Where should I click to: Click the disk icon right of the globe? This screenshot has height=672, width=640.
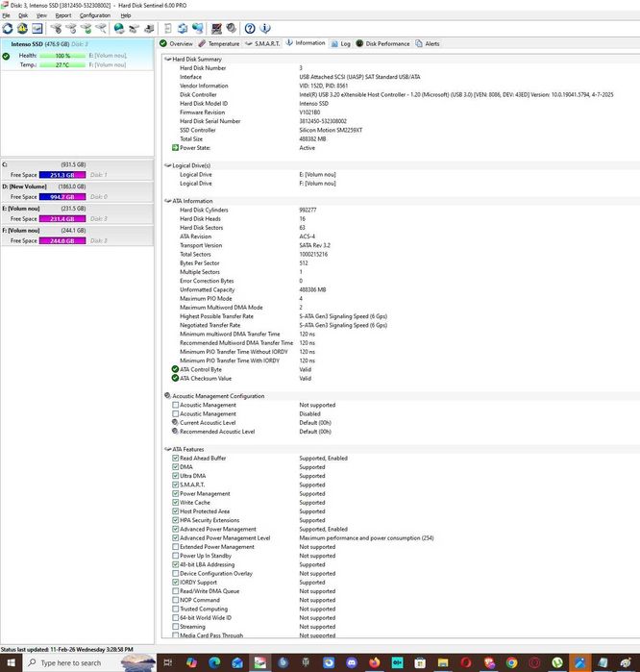click(x=135, y=29)
